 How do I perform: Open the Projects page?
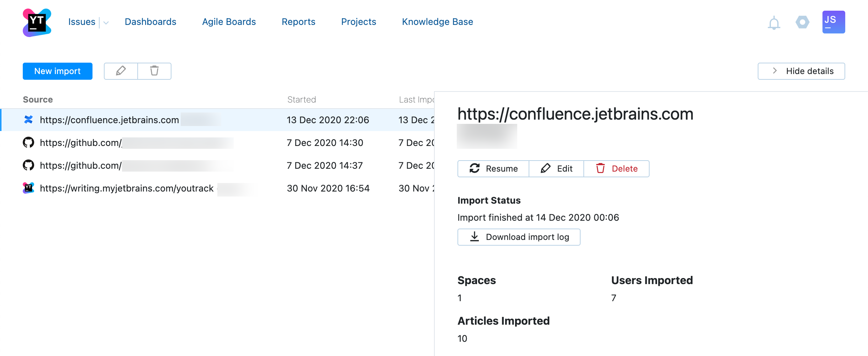359,22
